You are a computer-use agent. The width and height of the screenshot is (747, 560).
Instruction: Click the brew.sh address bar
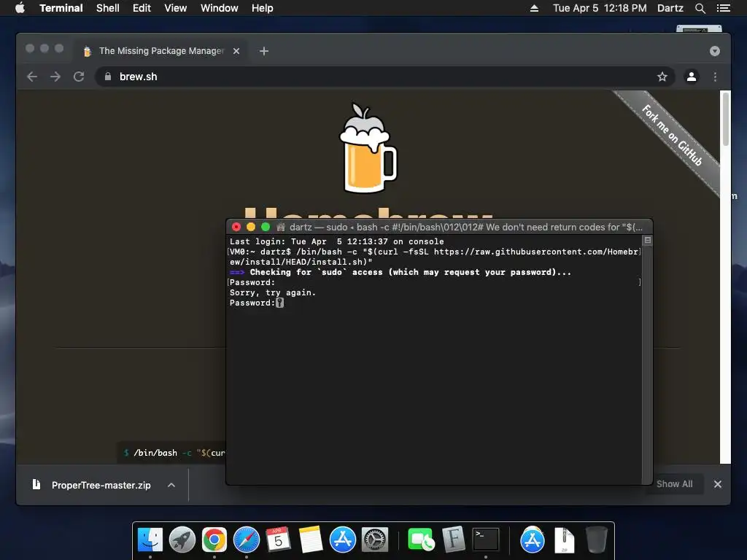click(x=385, y=77)
